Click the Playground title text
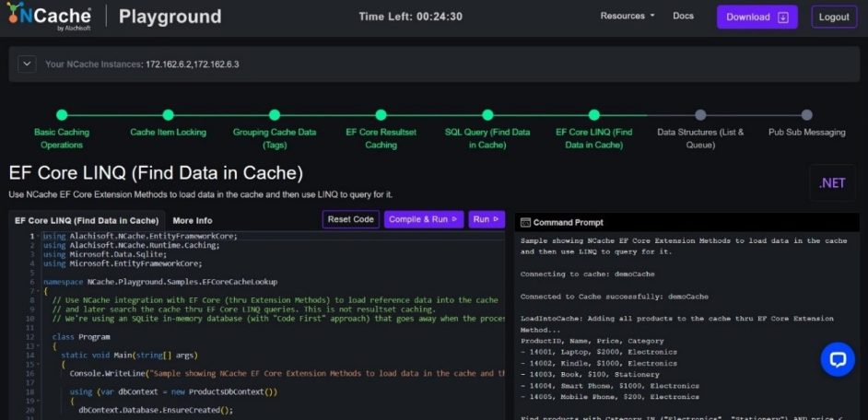Image resolution: width=868 pixels, height=420 pixels. point(170,16)
